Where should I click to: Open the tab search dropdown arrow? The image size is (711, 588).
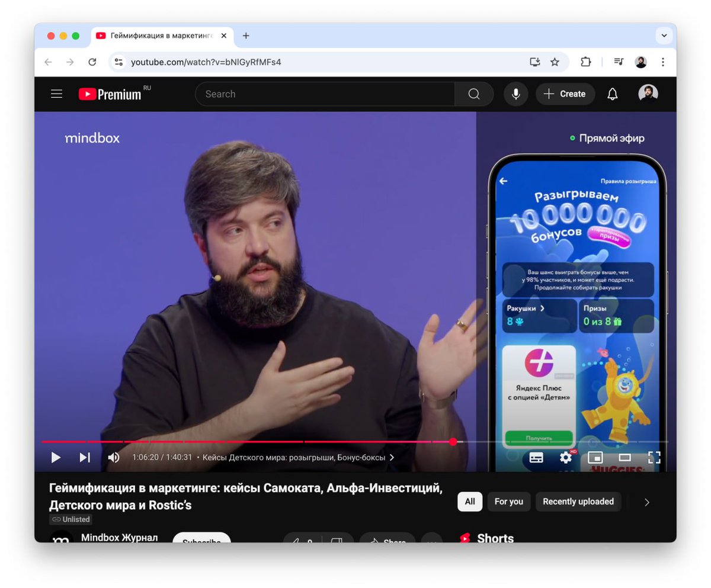pos(664,36)
